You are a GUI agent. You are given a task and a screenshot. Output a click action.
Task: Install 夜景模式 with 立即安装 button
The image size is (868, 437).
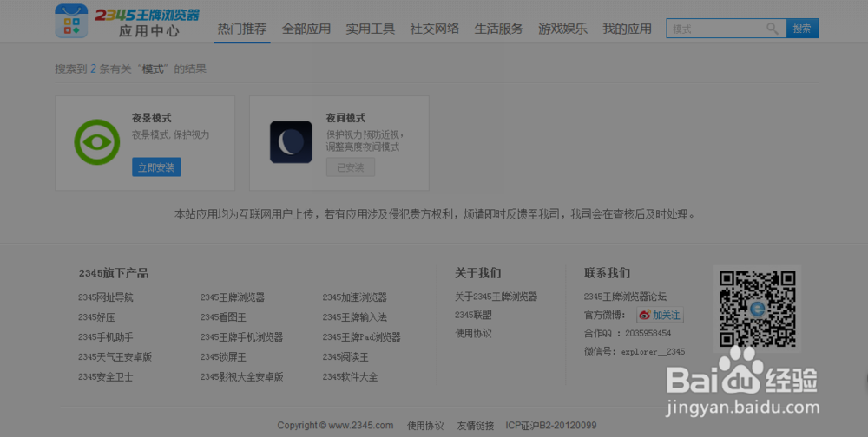pos(156,167)
